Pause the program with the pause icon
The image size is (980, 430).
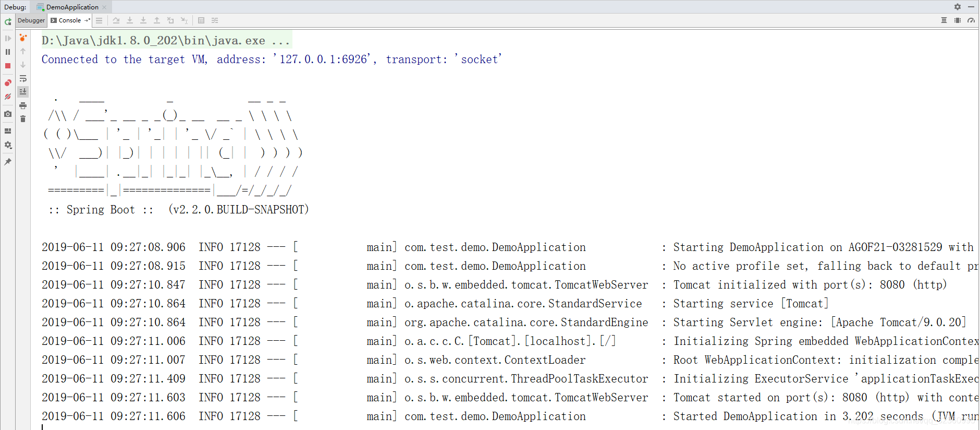click(x=8, y=52)
